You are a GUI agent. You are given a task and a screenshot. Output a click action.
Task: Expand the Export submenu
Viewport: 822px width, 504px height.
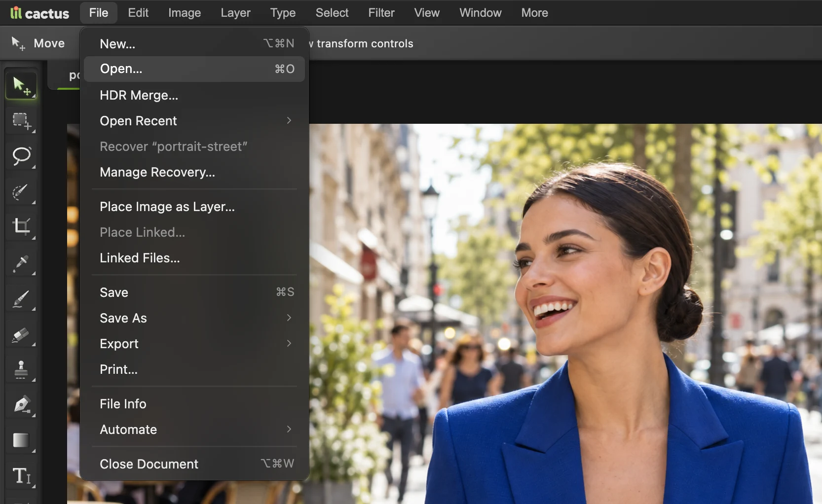tap(194, 344)
